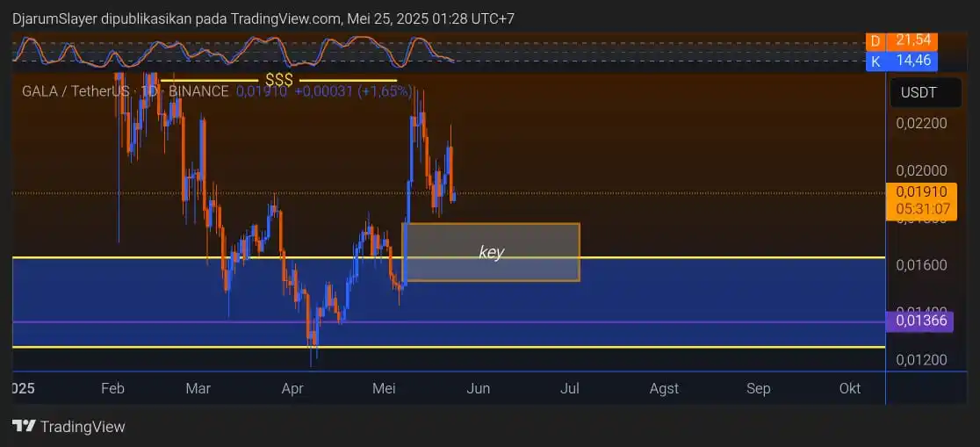Click the 0,01600 price axis label
This screenshot has width=980, height=447.
pos(921,265)
